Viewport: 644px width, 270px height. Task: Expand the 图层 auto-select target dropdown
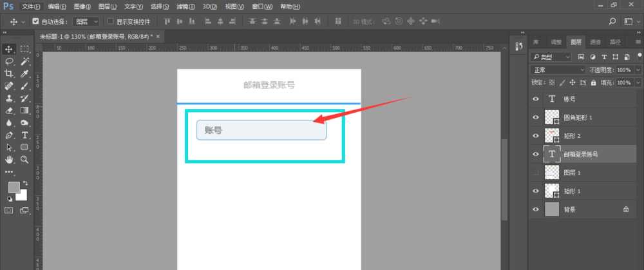pos(84,21)
